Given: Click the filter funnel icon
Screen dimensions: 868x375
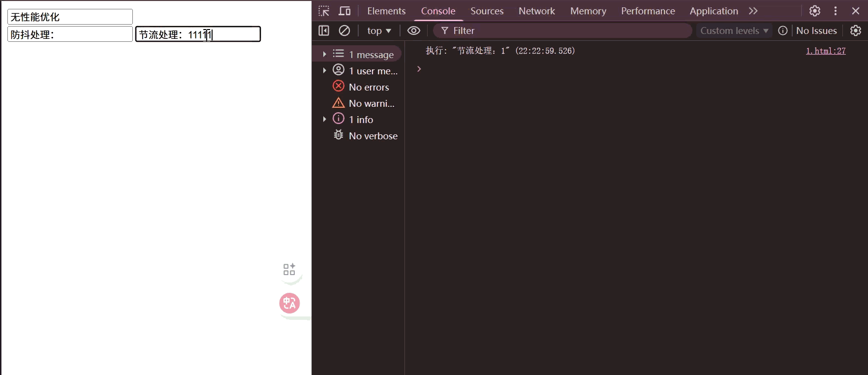Looking at the screenshot, I should (445, 31).
